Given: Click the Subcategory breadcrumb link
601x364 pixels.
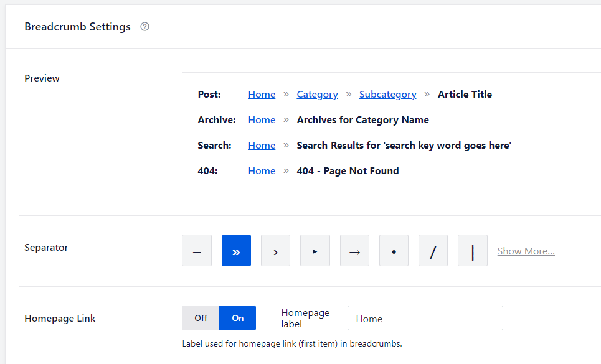Looking at the screenshot, I should [387, 95].
